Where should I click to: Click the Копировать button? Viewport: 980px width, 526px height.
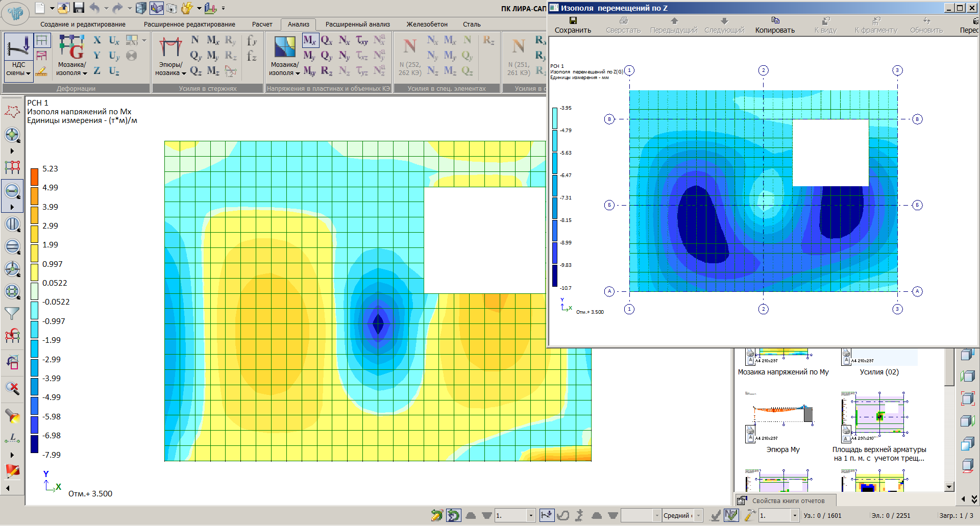pyautogui.click(x=775, y=25)
